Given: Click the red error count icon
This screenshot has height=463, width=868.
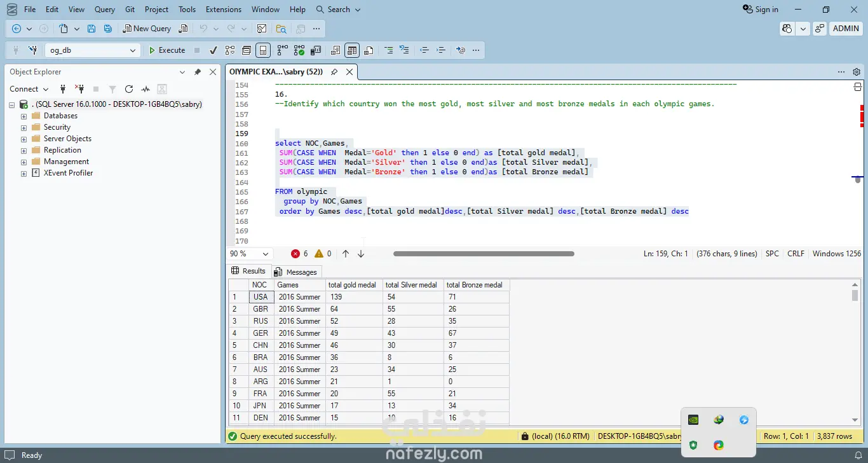Looking at the screenshot, I should point(295,254).
